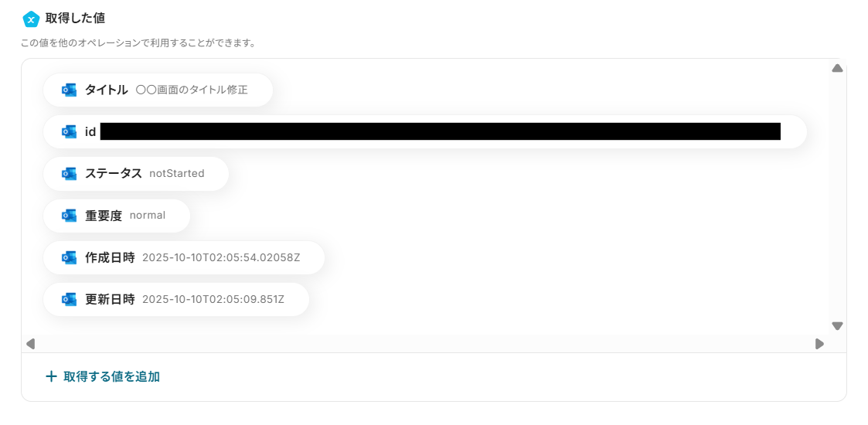
Task: Click the vertical scrollbar track
Action: (838, 197)
